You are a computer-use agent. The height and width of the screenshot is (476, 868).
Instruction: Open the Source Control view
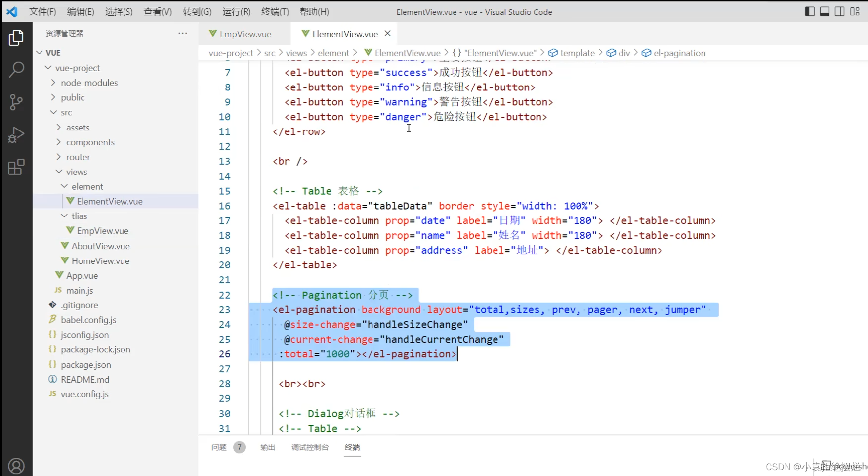[x=16, y=102]
